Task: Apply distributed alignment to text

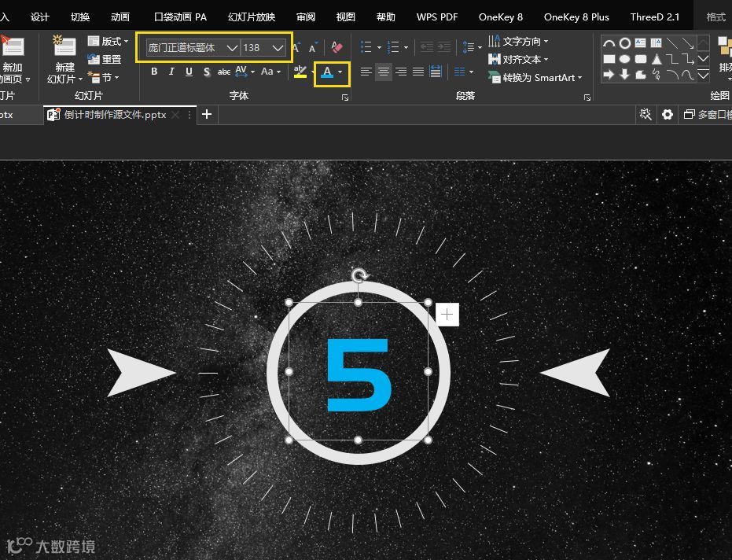Action: (435, 72)
